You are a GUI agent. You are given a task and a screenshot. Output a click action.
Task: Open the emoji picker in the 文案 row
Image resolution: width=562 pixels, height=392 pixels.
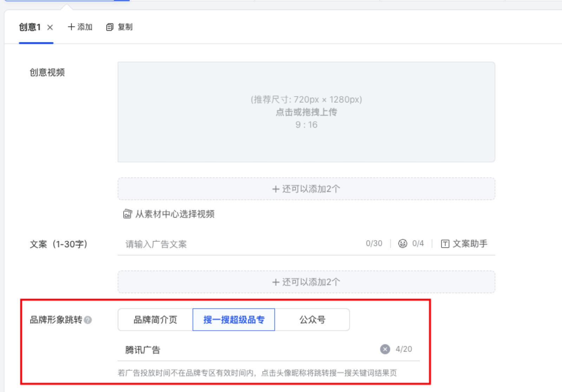(x=403, y=243)
